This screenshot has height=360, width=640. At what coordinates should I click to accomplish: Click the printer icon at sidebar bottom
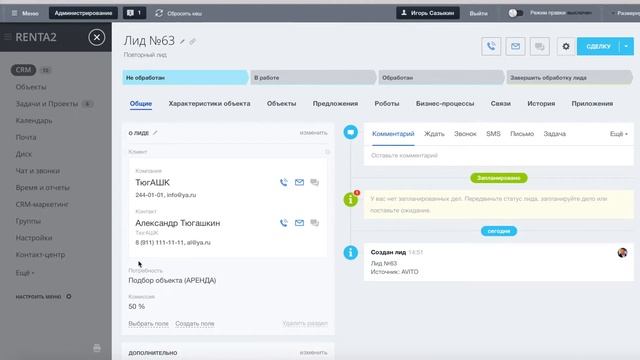[97, 348]
